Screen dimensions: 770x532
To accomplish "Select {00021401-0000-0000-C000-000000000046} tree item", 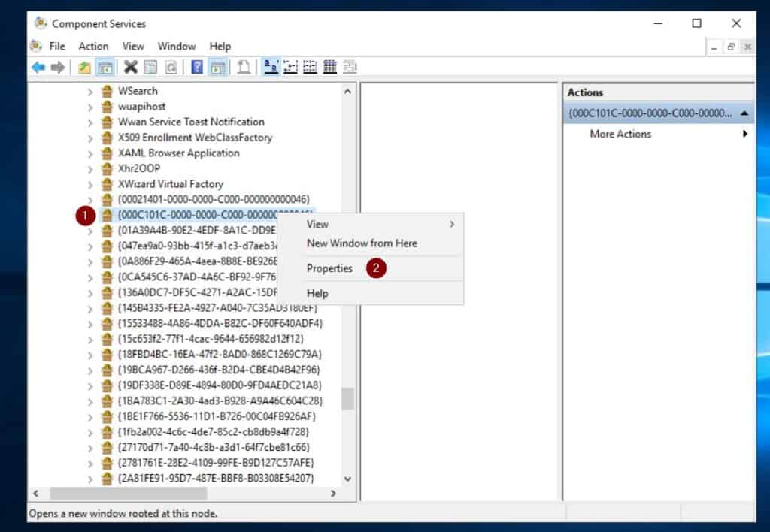I will coord(214,199).
